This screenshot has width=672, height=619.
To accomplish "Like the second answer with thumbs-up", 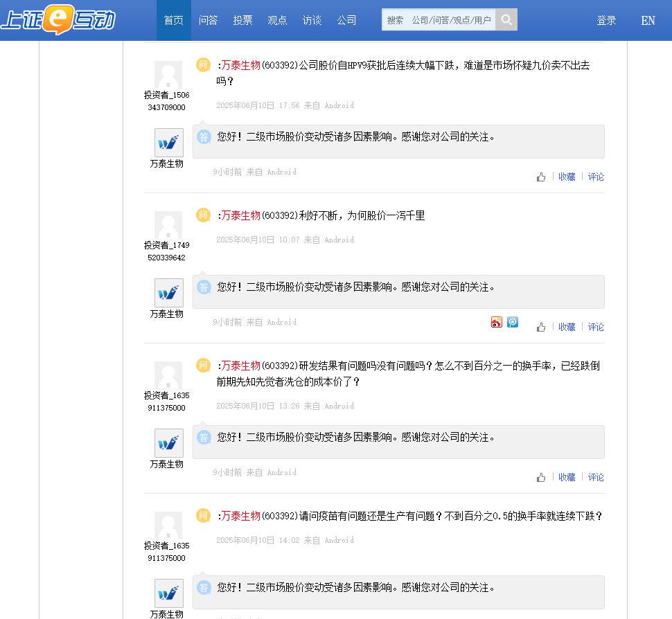I will click(x=541, y=328).
